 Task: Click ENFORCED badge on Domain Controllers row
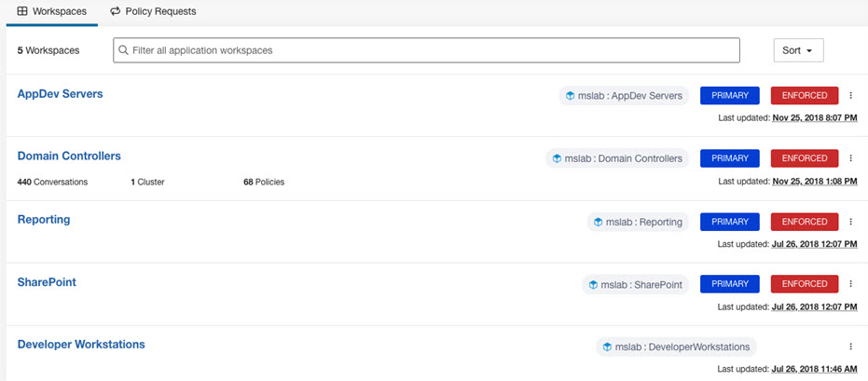click(x=805, y=158)
